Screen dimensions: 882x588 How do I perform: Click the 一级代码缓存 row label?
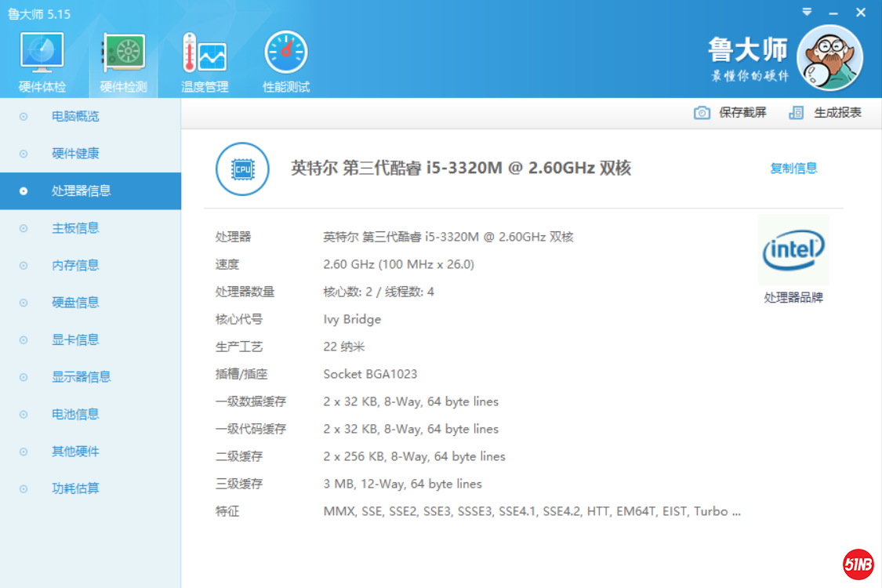(x=251, y=430)
